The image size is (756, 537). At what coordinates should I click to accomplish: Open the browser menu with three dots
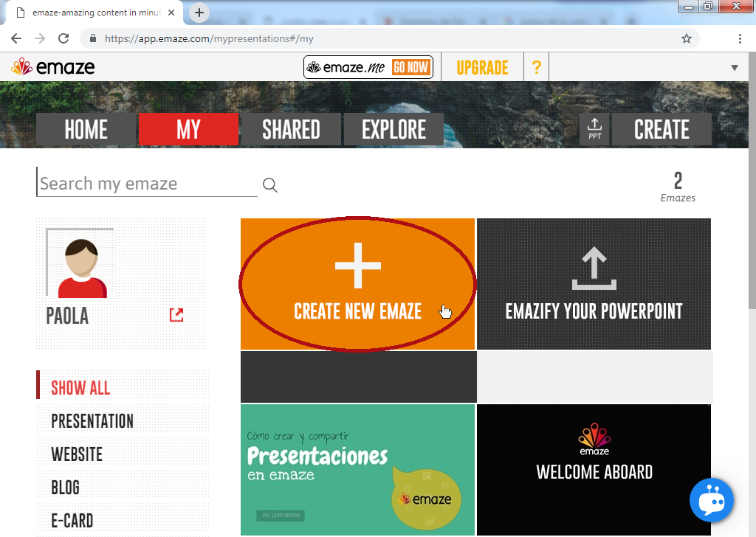coord(740,38)
